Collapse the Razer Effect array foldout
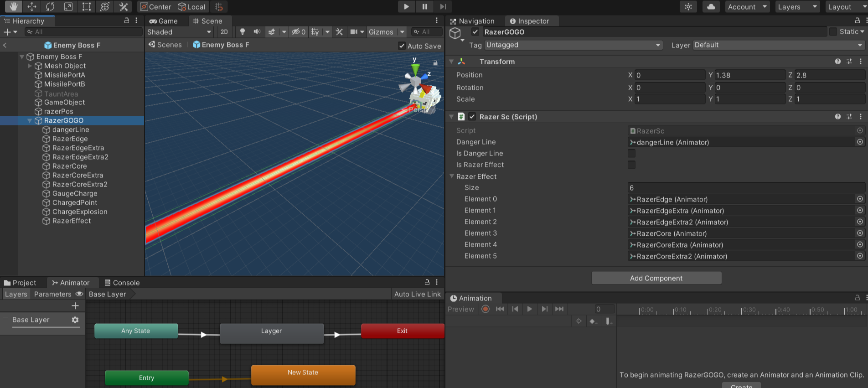This screenshot has height=388, width=868. (x=452, y=176)
